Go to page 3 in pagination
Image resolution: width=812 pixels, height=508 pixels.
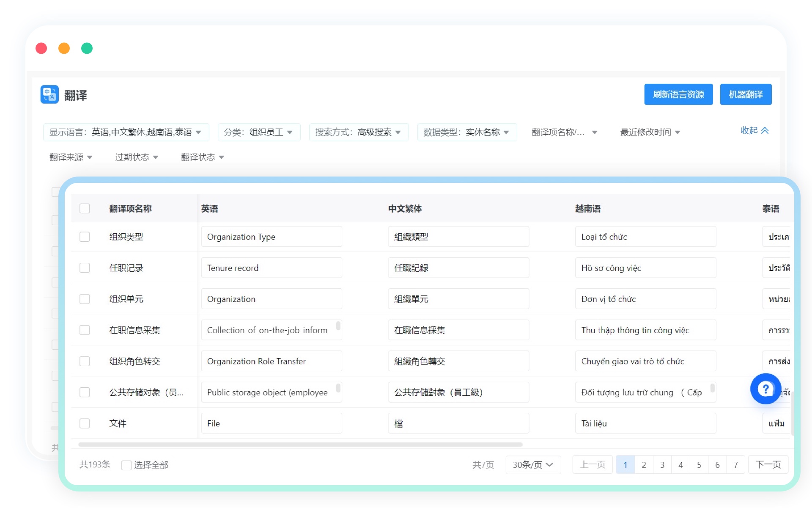coord(662,465)
